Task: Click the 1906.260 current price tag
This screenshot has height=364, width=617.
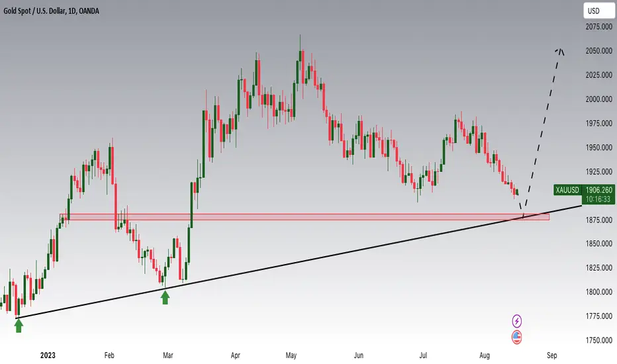Action: click(598, 190)
